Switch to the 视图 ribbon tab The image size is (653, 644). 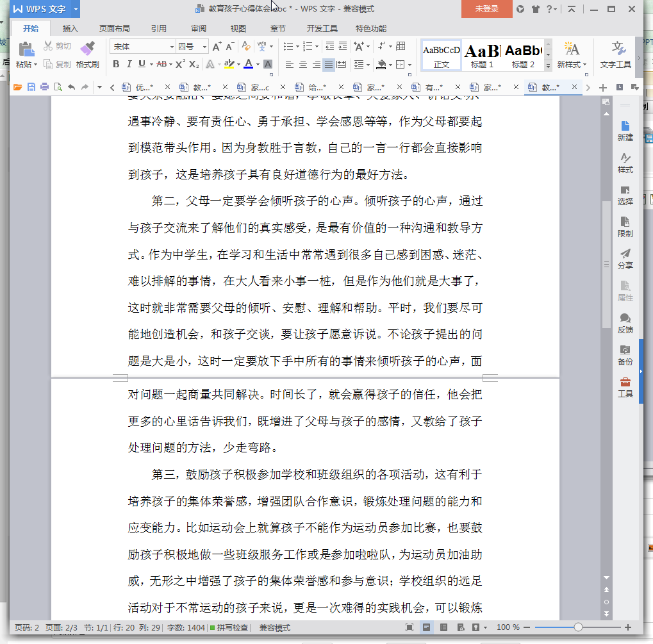point(238,28)
